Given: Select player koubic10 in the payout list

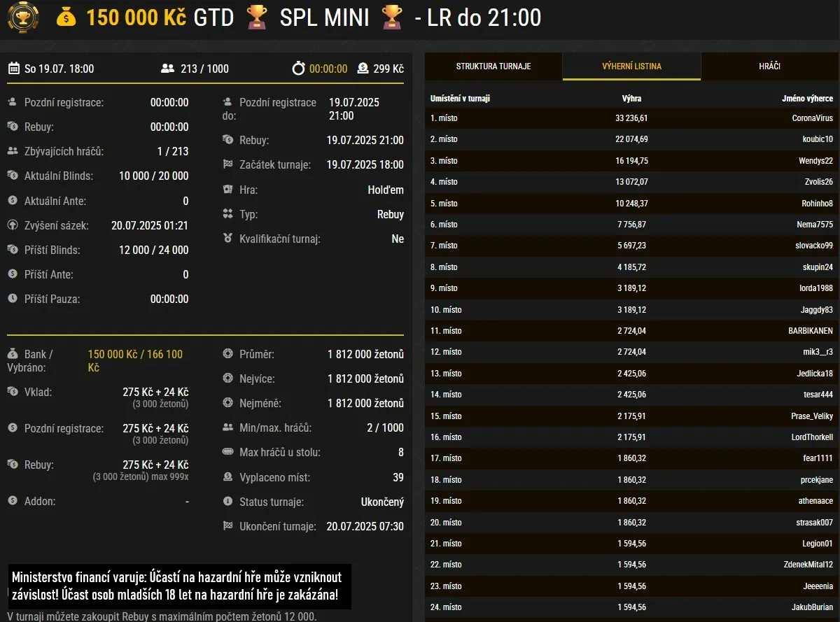Looking at the screenshot, I should [x=818, y=139].
